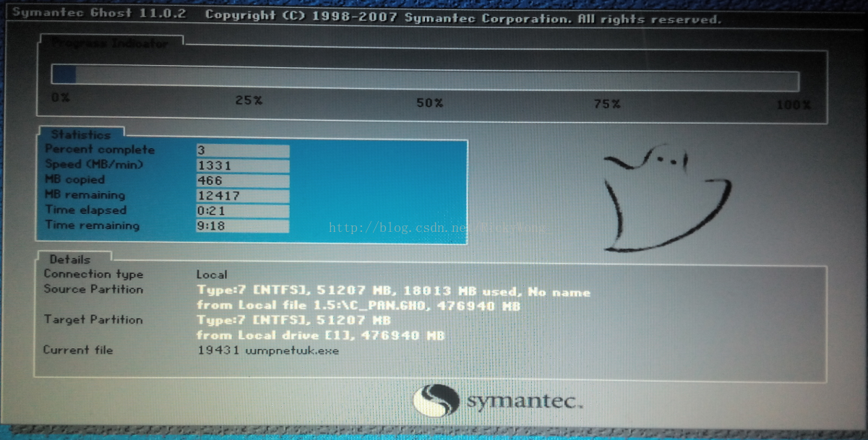Screen dimensions: 868x440
Task: Click the 'symantec.' wordmark text
Action: pos(524,402)
